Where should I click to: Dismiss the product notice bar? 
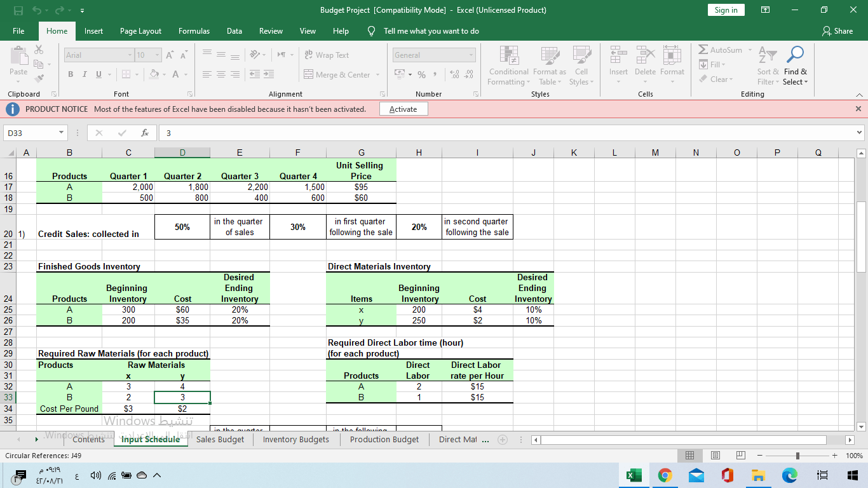pyautogui.click(x=858, y=109)
